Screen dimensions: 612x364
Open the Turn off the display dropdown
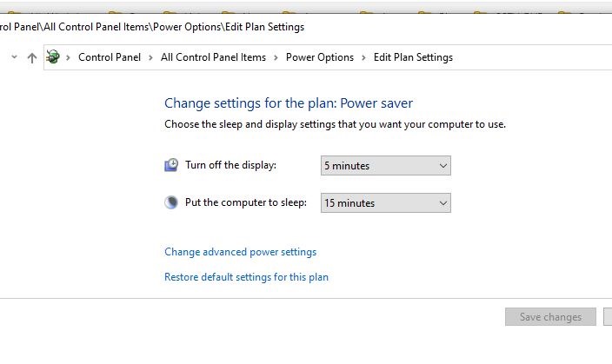tap(385, 165)
